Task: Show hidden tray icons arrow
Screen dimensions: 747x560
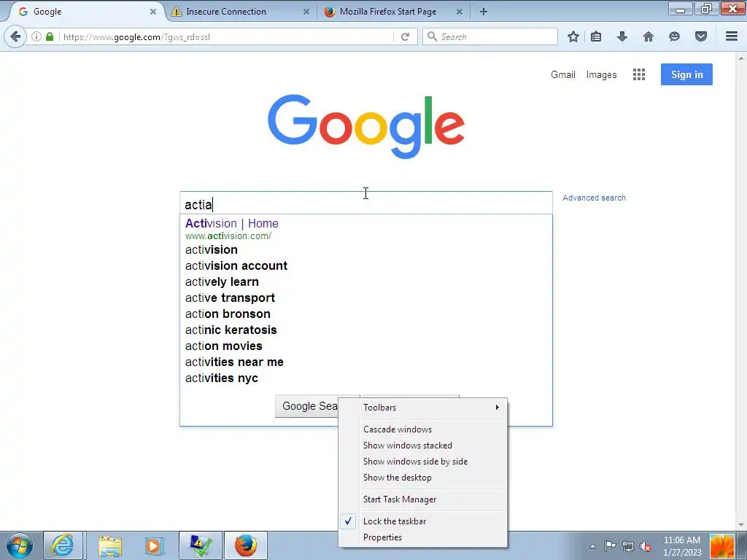Action: pos(592,546)
